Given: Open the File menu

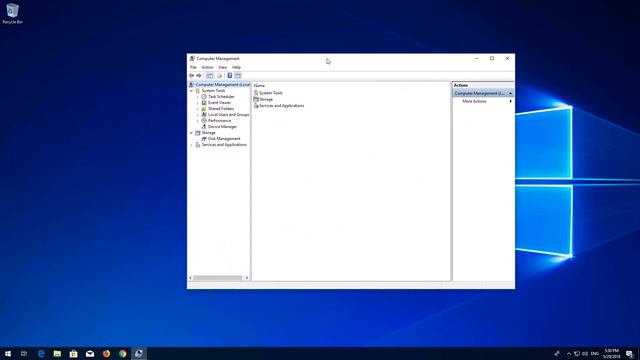Looking at the screenshot, I should (193, 67).
